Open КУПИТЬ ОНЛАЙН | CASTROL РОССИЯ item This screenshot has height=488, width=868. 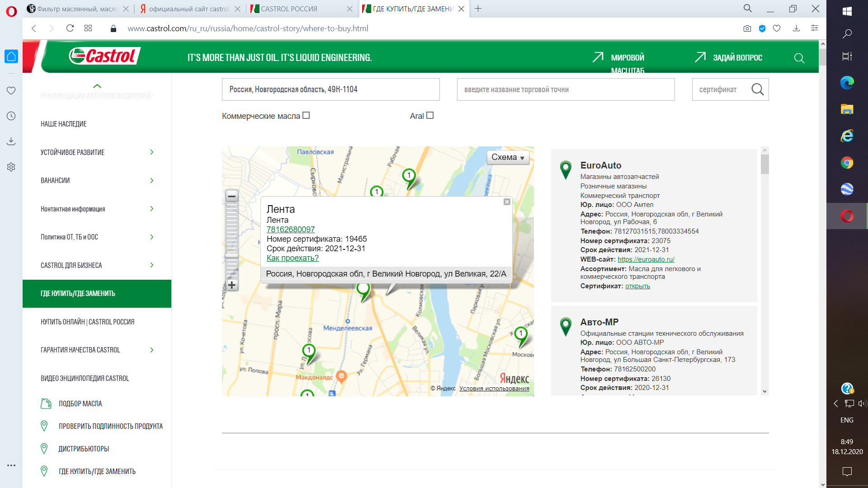[87, 322]
